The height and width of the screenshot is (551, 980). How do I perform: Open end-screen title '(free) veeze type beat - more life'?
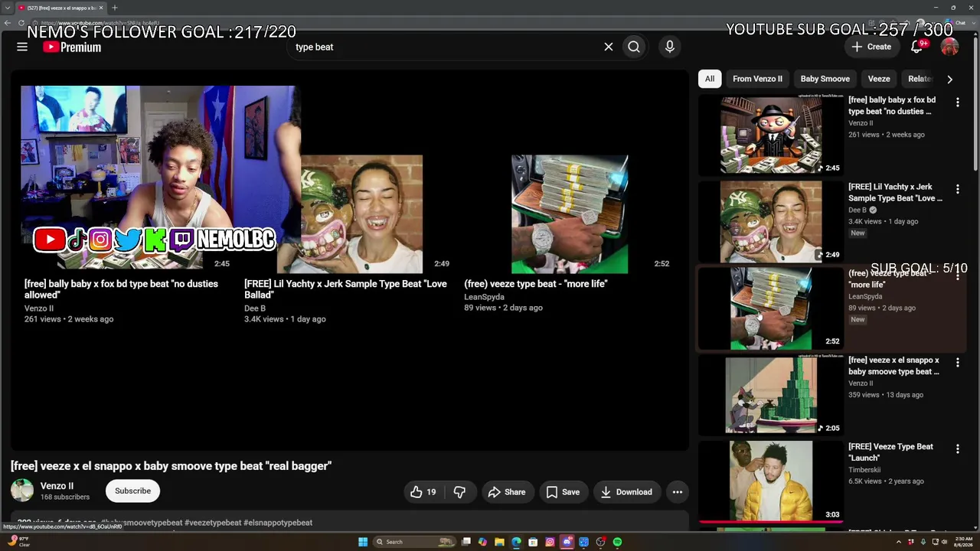(x=536, y=284)
